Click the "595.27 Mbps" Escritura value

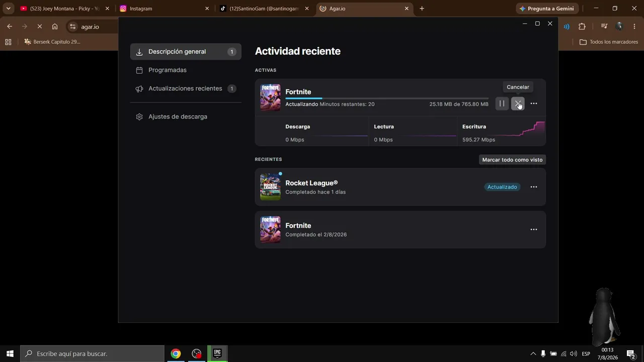point(478,140)
